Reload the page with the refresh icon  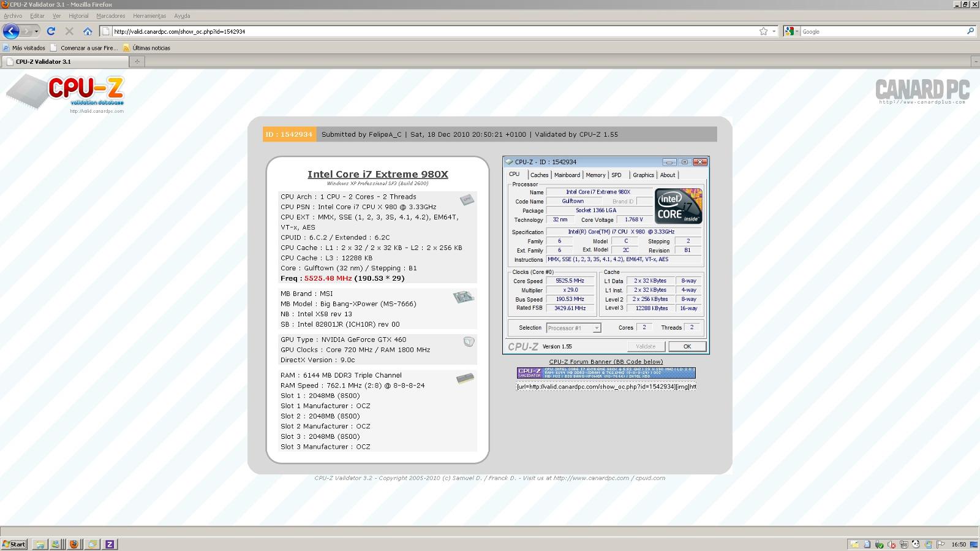click(x=51, y=31)
